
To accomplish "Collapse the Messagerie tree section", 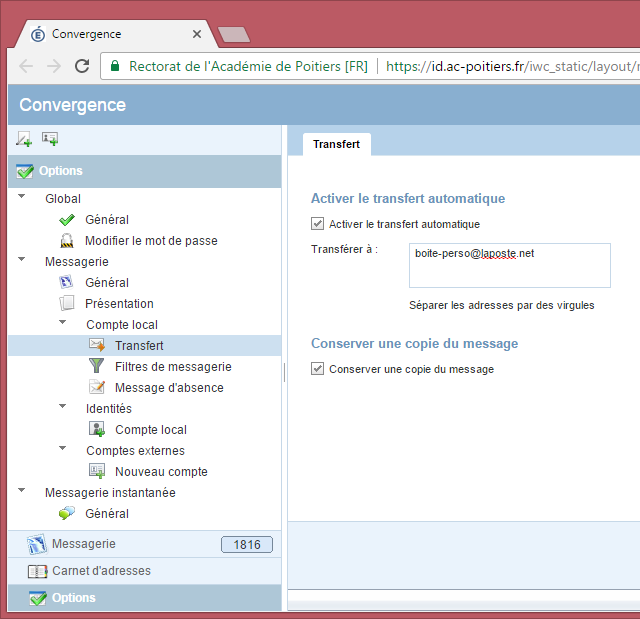I will [x=22, y=261].
